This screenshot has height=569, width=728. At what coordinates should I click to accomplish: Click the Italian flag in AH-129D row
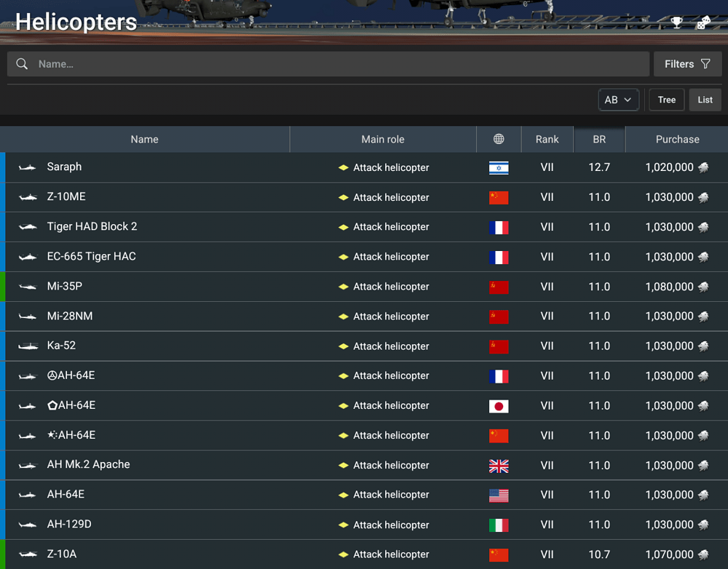(499, 525)
